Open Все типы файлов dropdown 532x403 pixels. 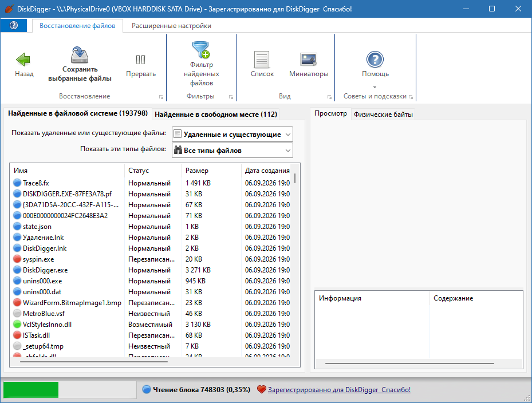point(232,151)
